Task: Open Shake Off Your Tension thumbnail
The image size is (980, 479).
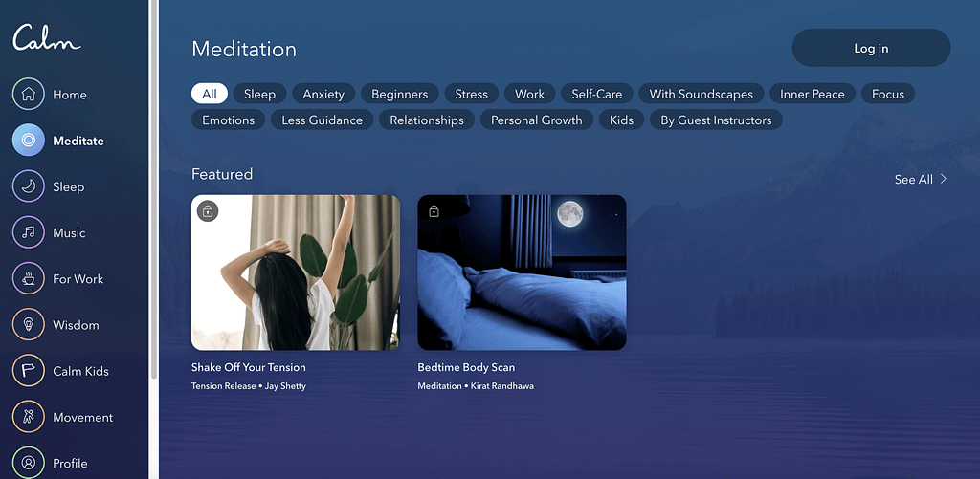Action: (x=296, y=272)
